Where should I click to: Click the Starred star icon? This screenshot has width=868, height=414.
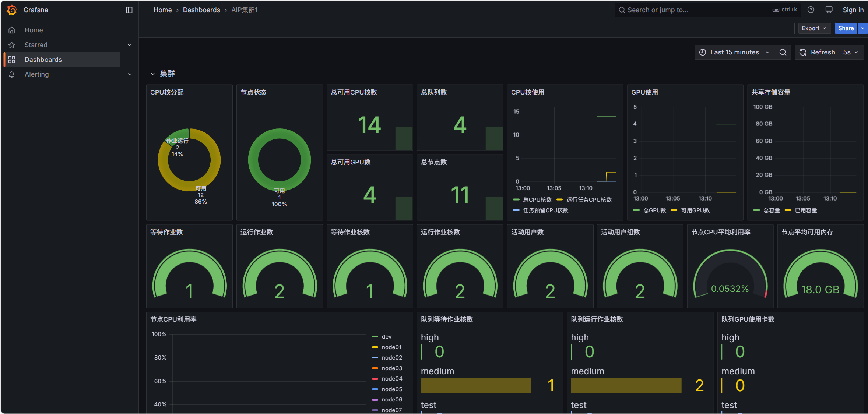tap(12, 45)
